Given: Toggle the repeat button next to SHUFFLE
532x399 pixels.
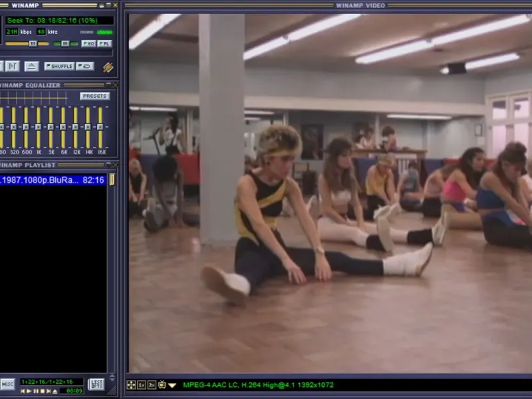Looking at the screenshot, I should point(85,66).
